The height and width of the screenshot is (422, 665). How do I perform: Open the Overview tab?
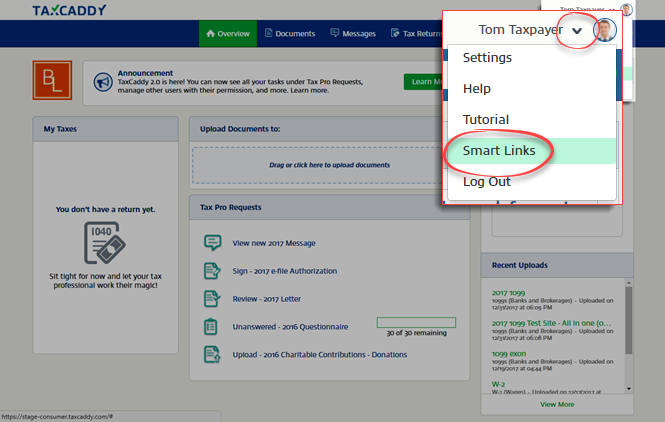(x=228, y=34)
